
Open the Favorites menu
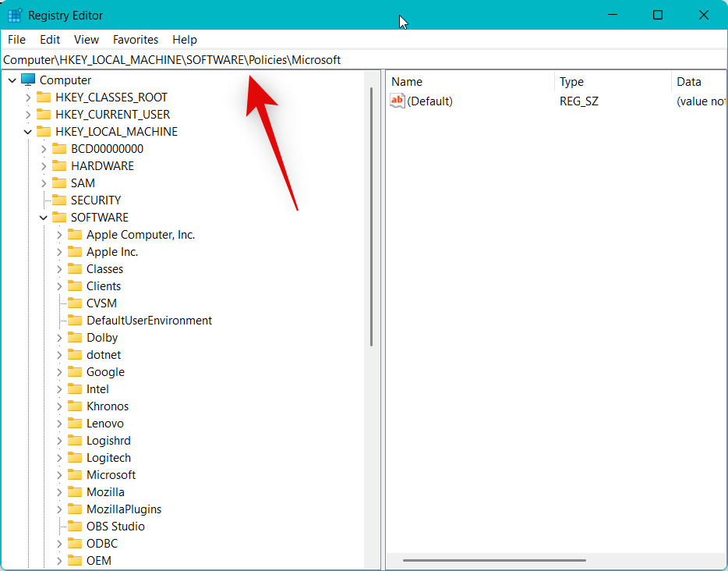coord(135,39)
